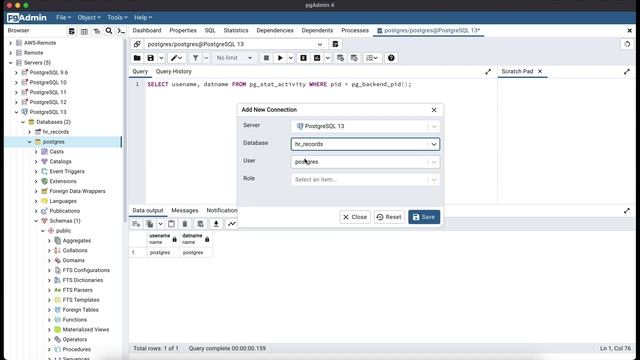Click the Paste clipboard icon in Data output
Screen dimensions: 640x360
pos(171,224)
